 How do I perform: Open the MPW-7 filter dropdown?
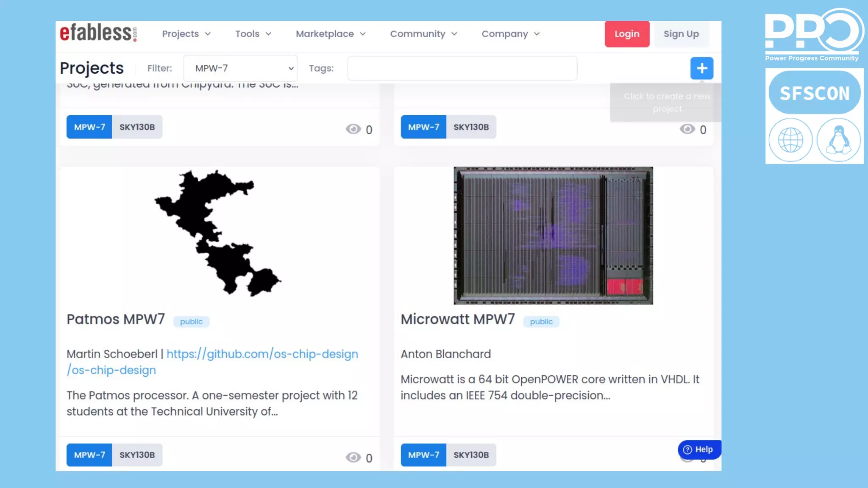pos(240,68)
